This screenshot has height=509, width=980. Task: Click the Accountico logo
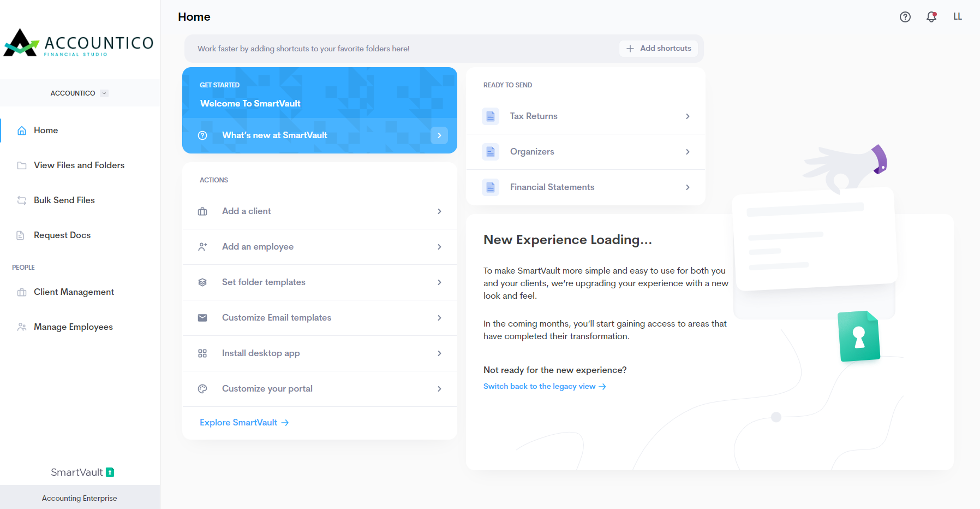(79, 43)
